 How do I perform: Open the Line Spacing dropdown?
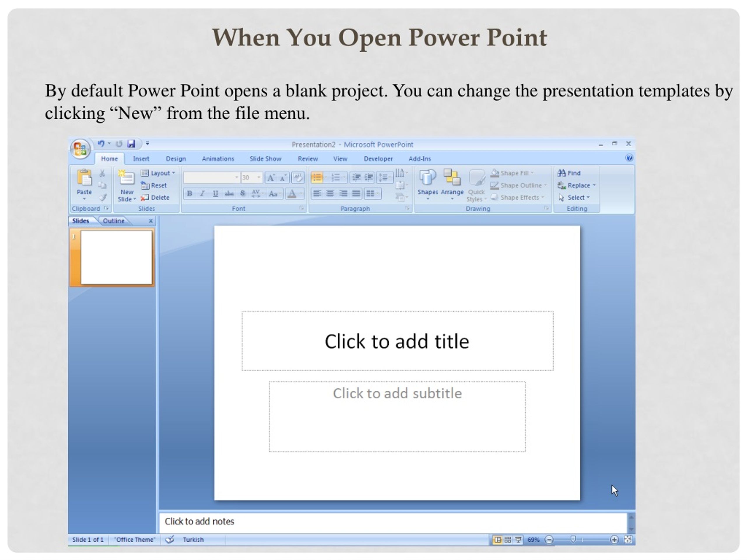(385, 178)
